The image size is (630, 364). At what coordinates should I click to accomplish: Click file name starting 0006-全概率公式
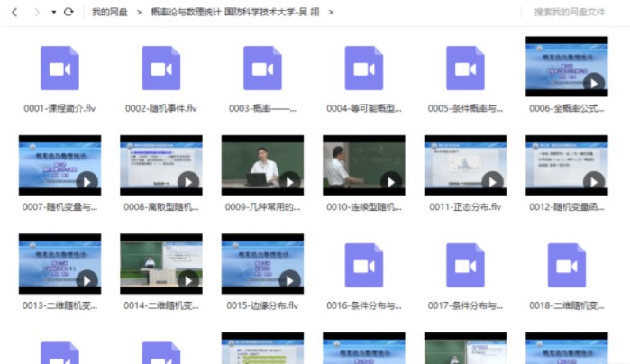(567, 108)
